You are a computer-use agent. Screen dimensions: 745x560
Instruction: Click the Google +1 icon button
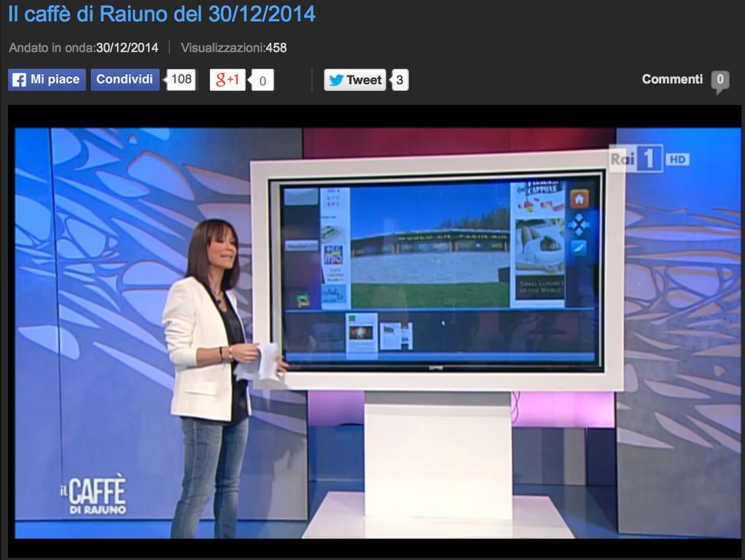click(x=227, y=79)
